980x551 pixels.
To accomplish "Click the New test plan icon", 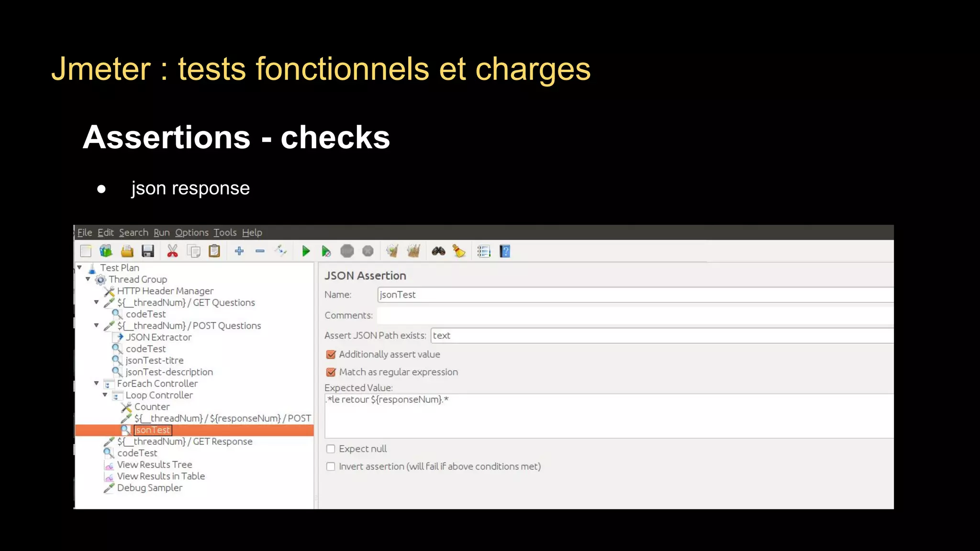I will tap(86, 251).
